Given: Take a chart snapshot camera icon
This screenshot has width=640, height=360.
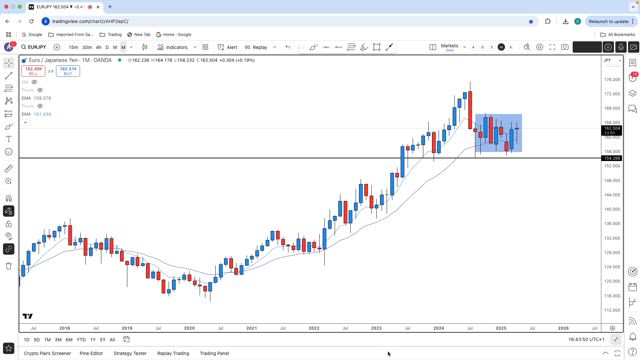Looking at the screenshot, I should (564, 47).
